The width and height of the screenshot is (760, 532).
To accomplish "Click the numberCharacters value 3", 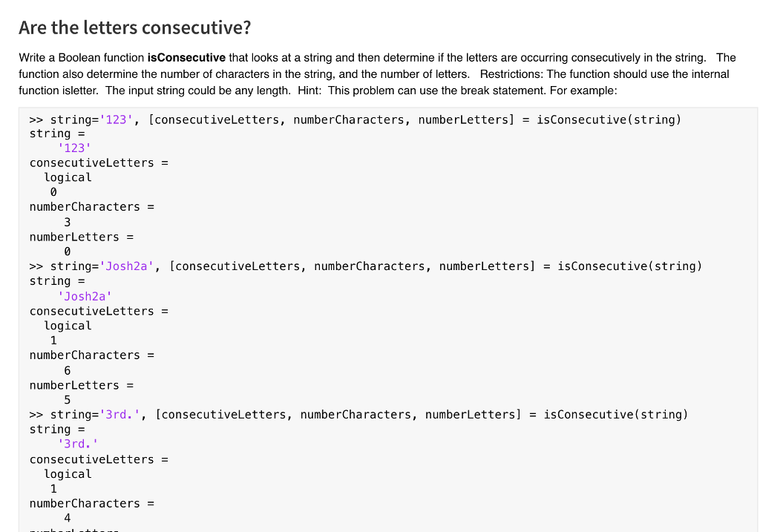I will pyautogui.click(x=68, y=223).
